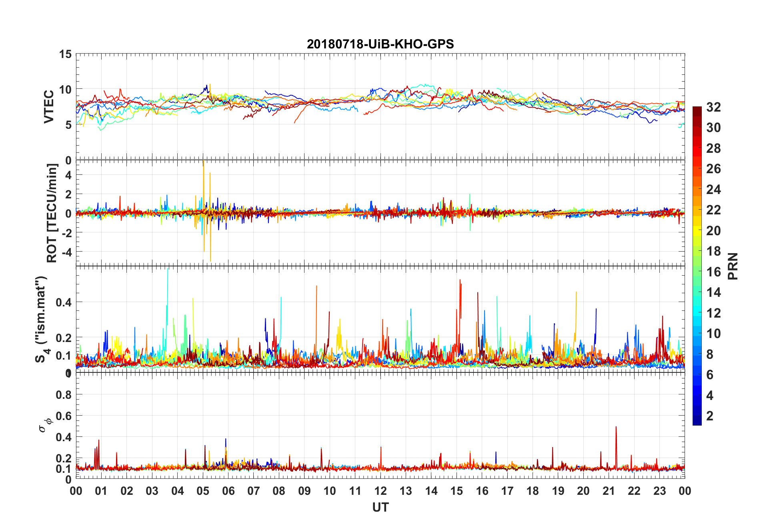The width and height of the screenshot is (761, 532).
Task: Click x-axis tick label 09
Action: [304, 491]
